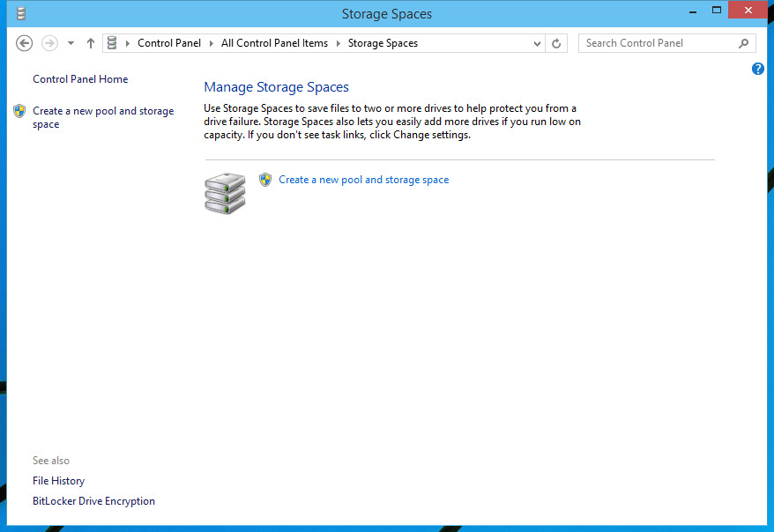
Task: Select the Control Panel breadcrumb item
Action: (169, 42)
